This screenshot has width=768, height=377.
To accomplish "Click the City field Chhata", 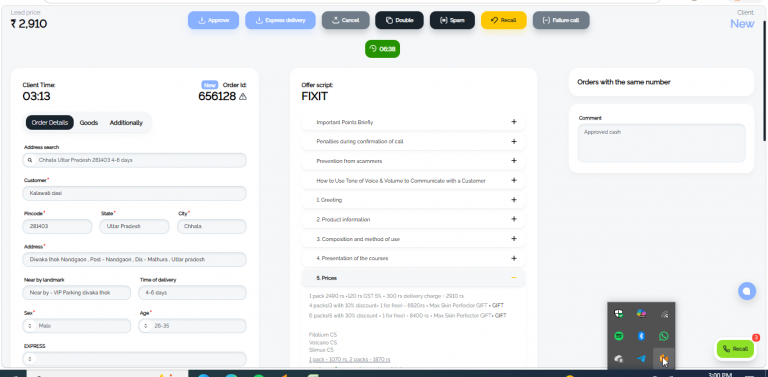I will coord(212,226).
